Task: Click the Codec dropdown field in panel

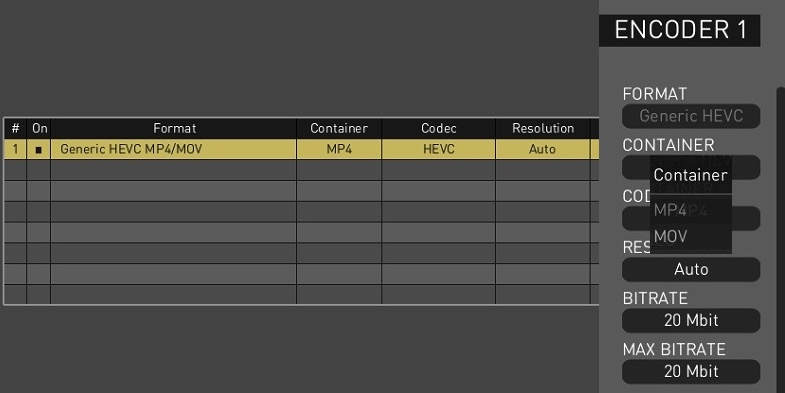Action: (746, 218)
